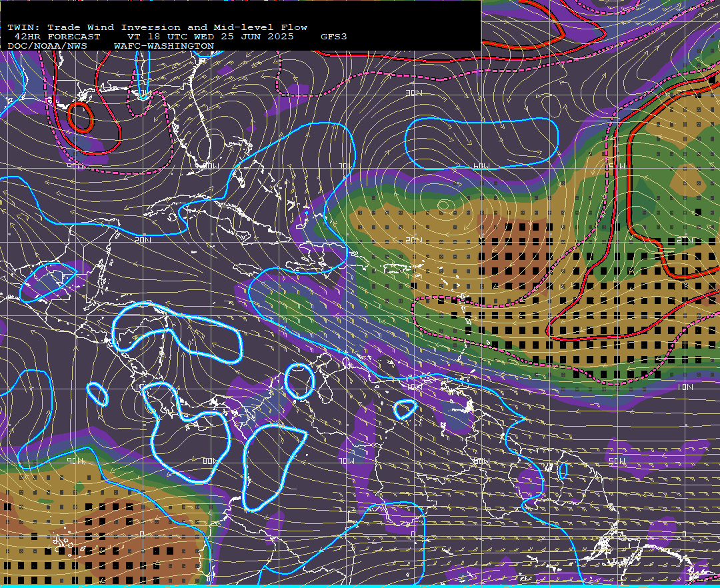Viewport: 720px width, 588px height.
Task: Click the '90W' label over the eastern Pacific
Action: [x=75, y=461]
